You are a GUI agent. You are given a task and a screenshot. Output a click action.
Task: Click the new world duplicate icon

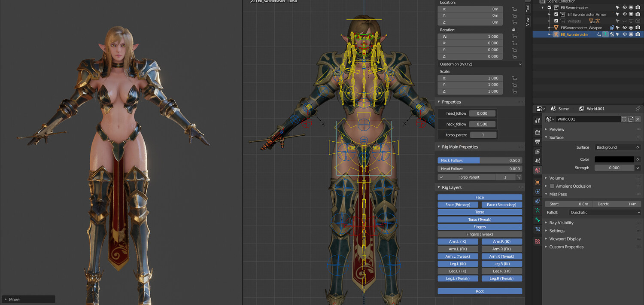click(x=631, y=119)
